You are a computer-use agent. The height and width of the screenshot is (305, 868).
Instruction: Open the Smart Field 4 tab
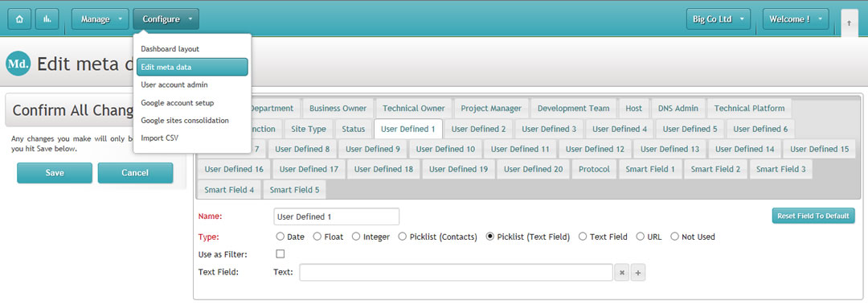coord(229,190)
